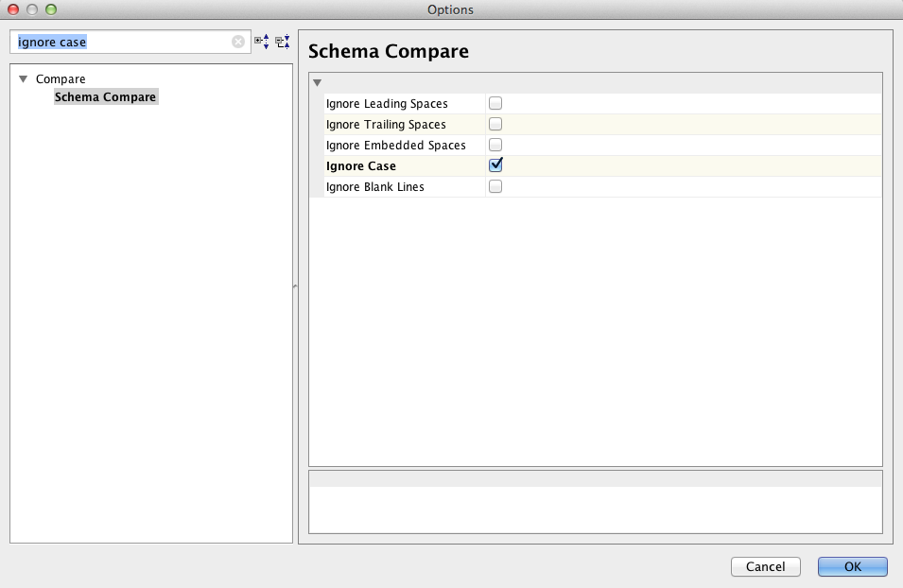Enable Ignore Trailing Spaces checkbox
Screen dimensions: 903x588
click(x=495, y=124)
